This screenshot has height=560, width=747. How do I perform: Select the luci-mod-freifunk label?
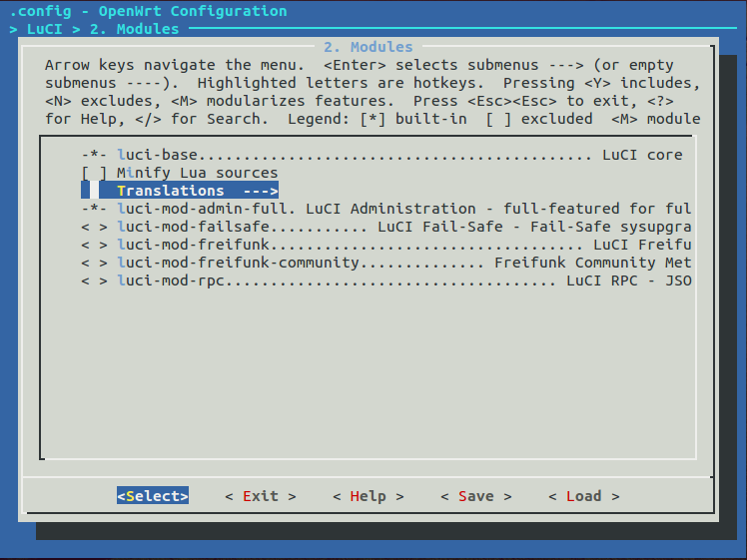194,245
